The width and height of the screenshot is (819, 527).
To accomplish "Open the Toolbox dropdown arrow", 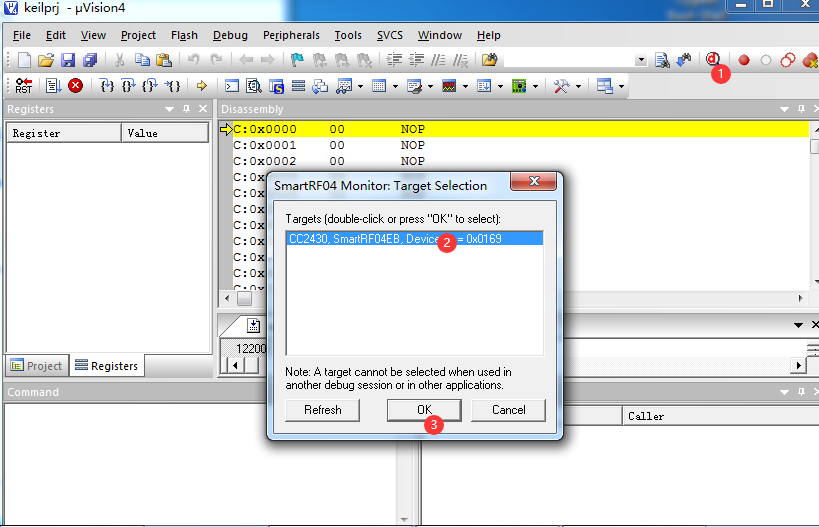I will pyautogui.click(x=578, y=86).
